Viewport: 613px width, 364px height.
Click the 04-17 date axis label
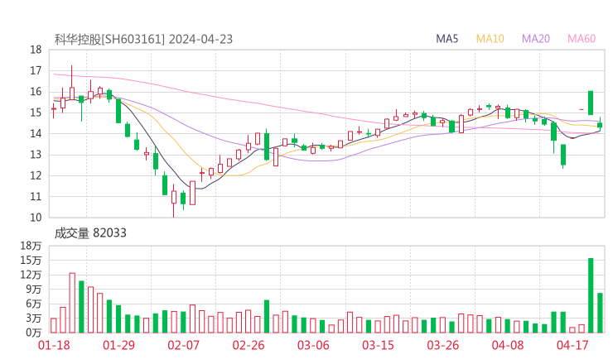click(572, 345)
